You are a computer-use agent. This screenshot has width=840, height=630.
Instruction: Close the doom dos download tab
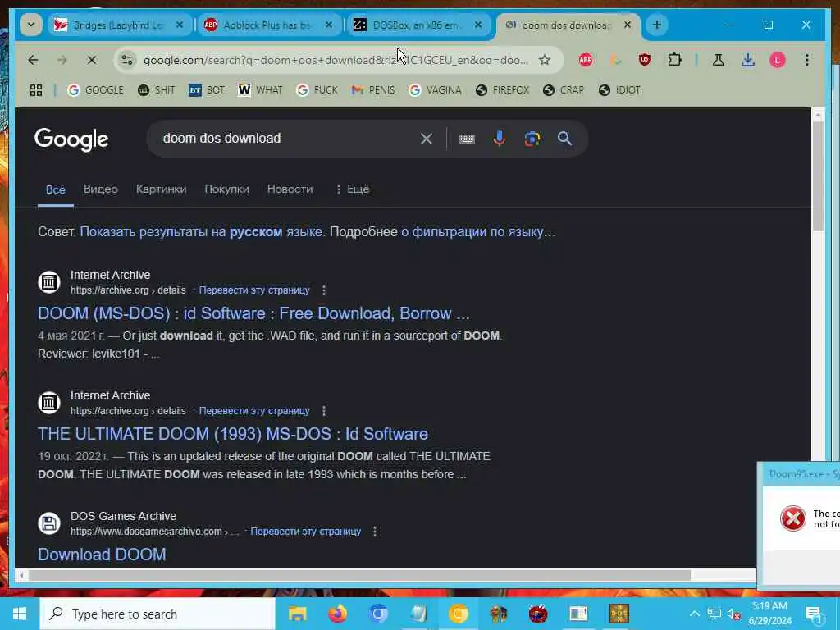628,25
